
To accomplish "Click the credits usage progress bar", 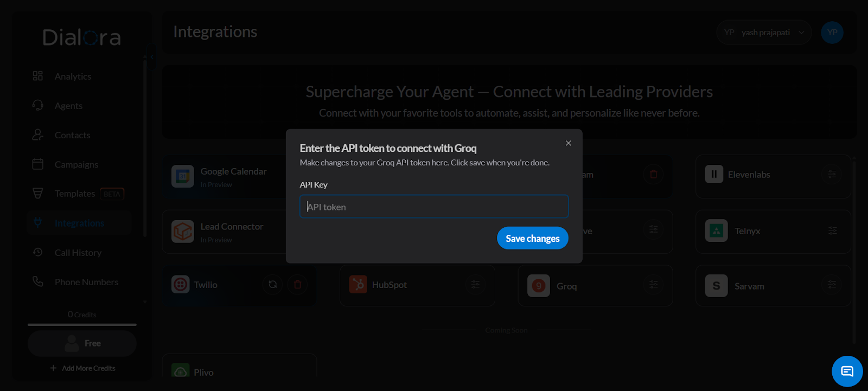I will pyautogui.click(x=82, y=324).
